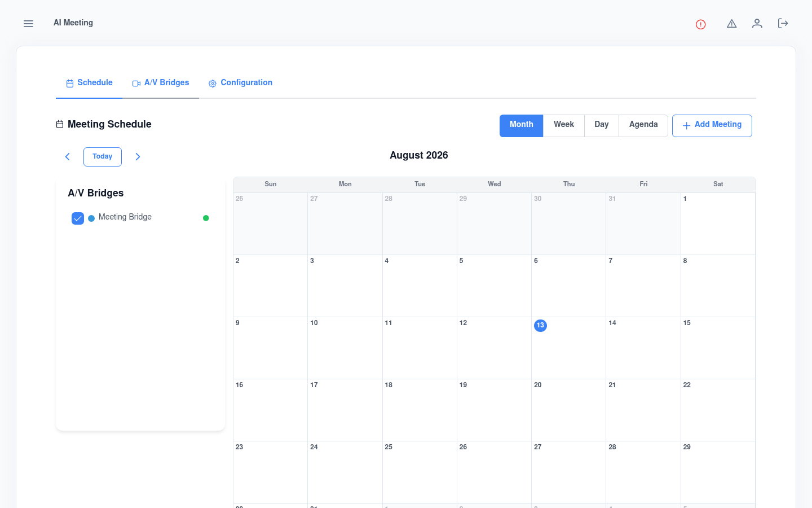Click the red error alert icon
Image resolution: width=812 pixels, height=508 pixels.
point(701,24)
